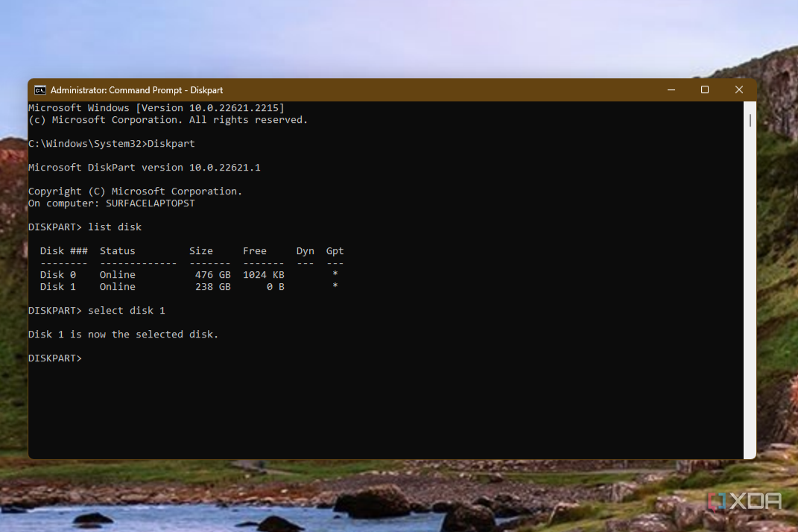The height and width of the screenshot is (532, 798).
Task: Click the XDA watermark logo on desktop
Action: point(744,501)
